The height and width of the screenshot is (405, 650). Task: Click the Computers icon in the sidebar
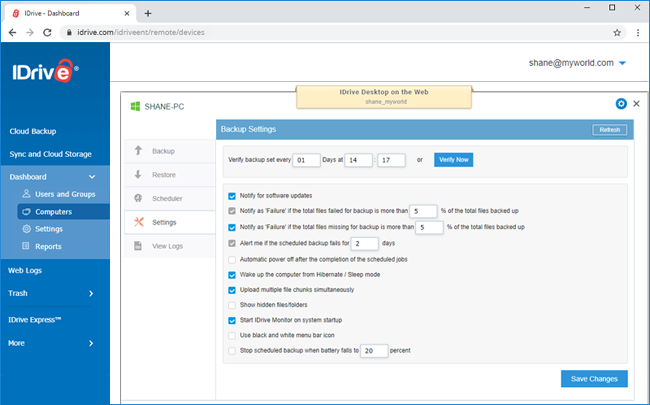coord(26,211)
